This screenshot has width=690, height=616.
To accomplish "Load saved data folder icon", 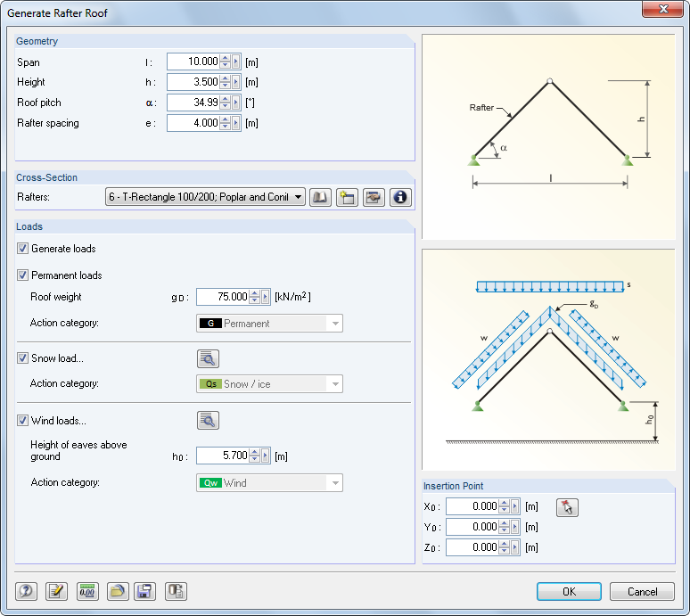I will (118, 591).
